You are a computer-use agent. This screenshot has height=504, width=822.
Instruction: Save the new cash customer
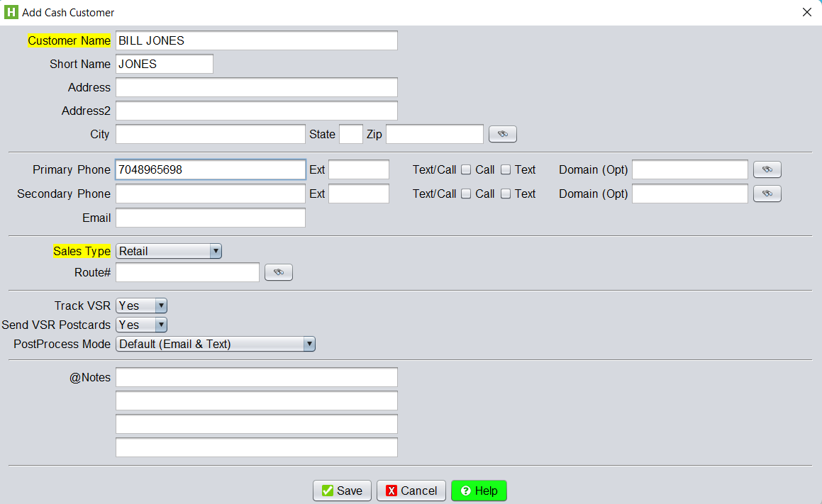(x=342, y=491)
